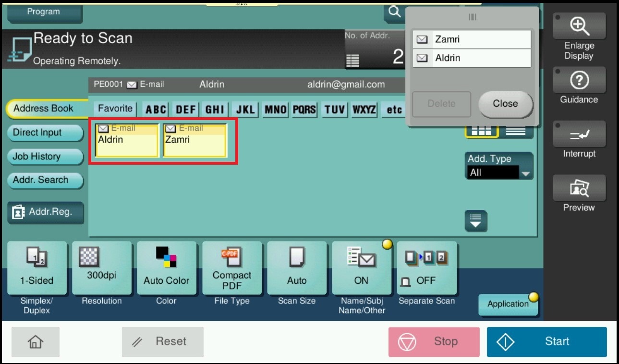Open Compact PDF File Type setting
This screenshot has height=364, width=619.
(232, 268)
